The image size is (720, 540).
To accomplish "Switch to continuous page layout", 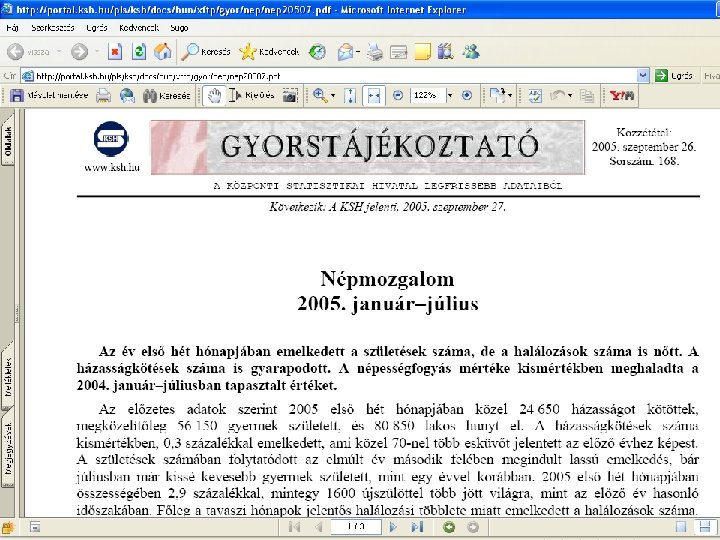I will tap(704, 527).
